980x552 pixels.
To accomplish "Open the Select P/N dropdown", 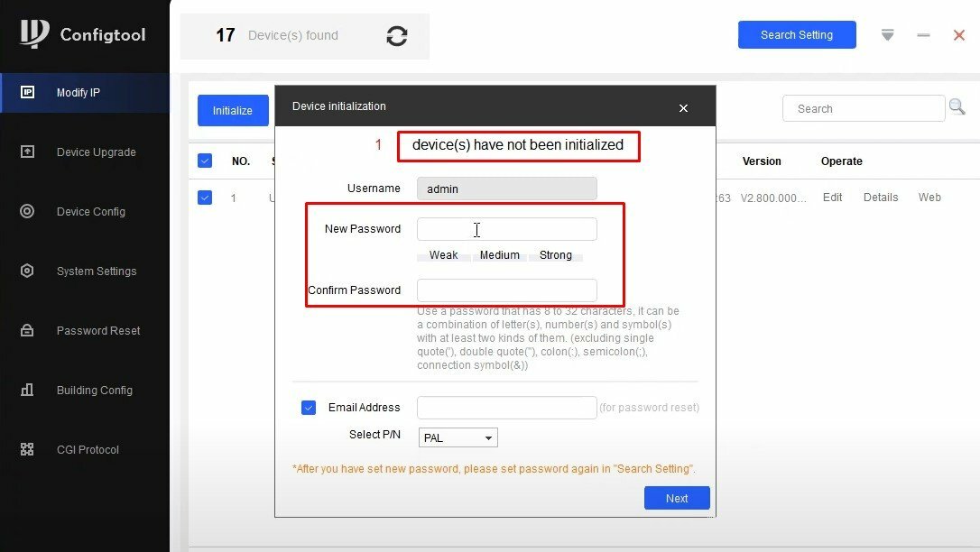I will [458, 437].
